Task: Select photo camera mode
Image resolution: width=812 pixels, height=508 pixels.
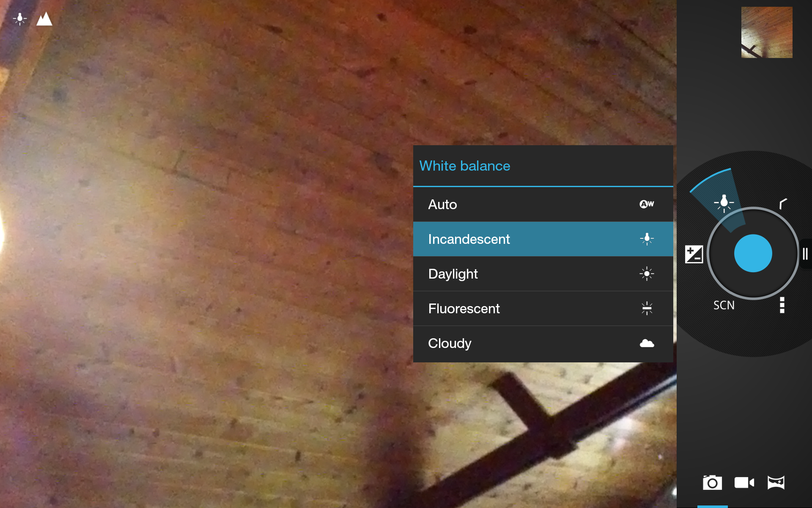Action: click(x=712, y=483)
